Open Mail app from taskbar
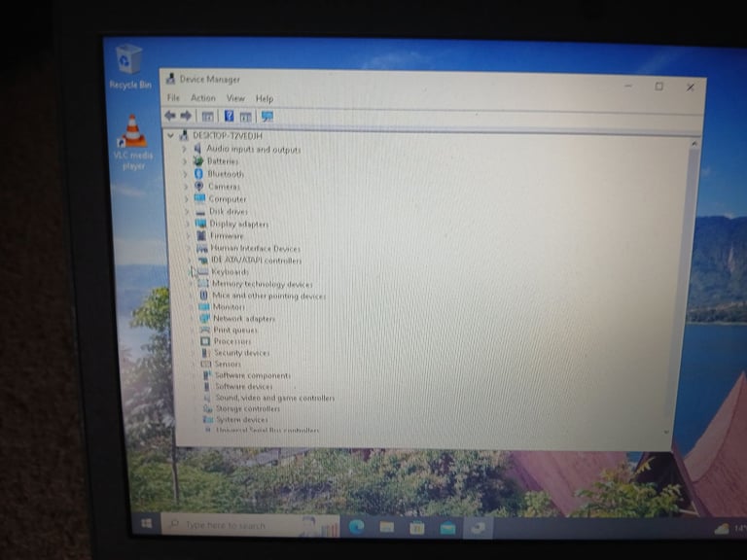747x560 pixels. click(447, 528)
